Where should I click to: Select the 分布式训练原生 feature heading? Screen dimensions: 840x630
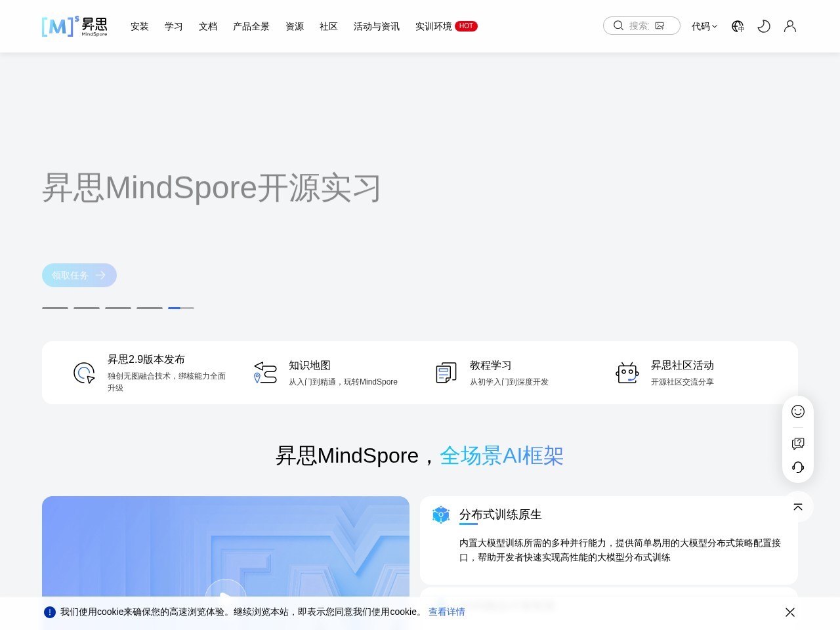tap(501, 514)
